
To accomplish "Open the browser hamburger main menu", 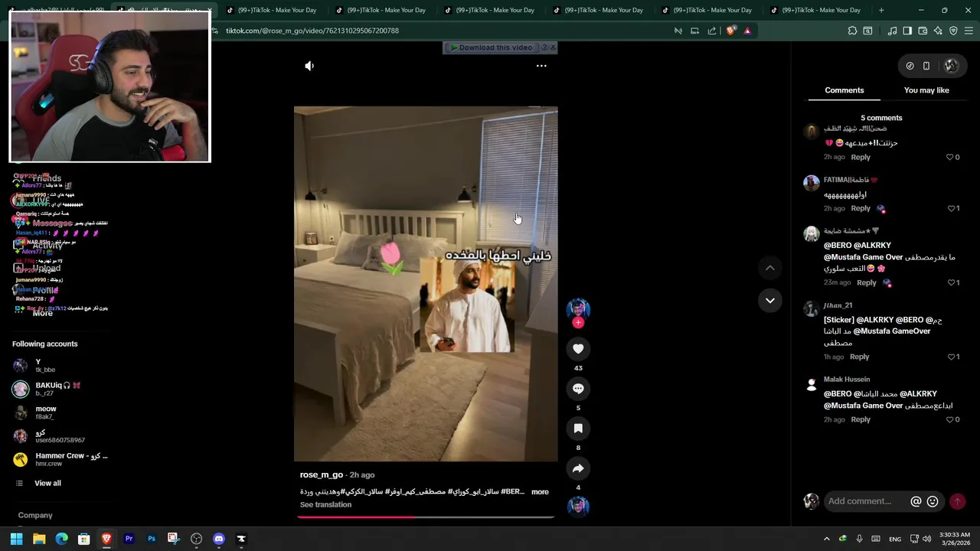I will pyautogui.click(x=969, y=31).
